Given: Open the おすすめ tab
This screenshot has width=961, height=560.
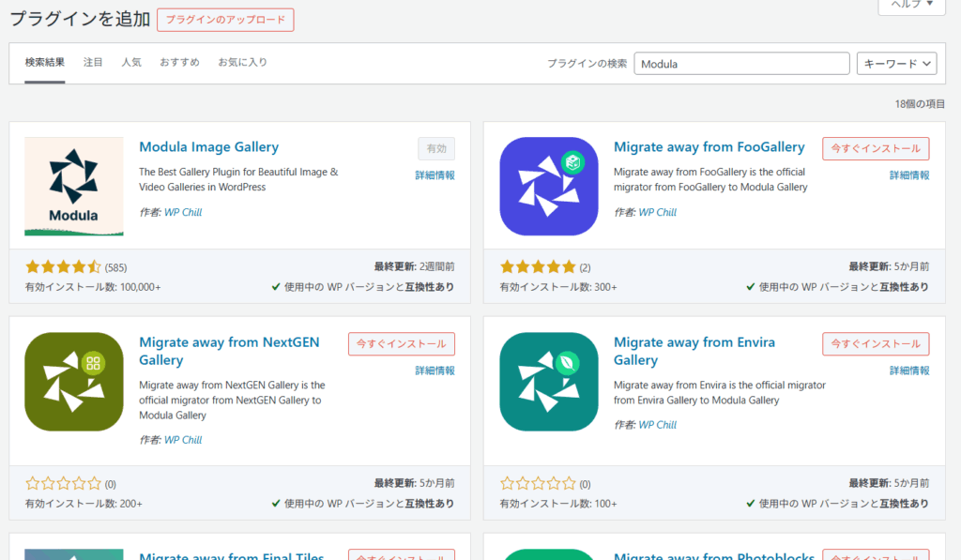Looking at the screenshot, I should point(179,63).
